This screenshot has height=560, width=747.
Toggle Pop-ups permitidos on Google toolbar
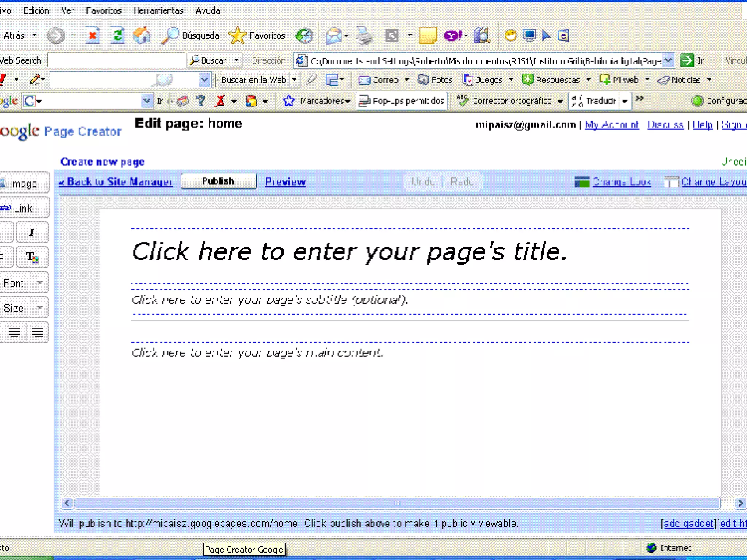click(402, 101)
